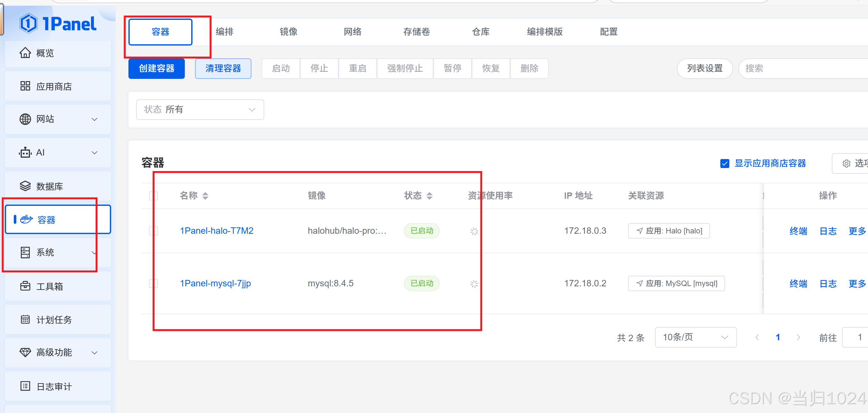
Task: Click the 重启 button
Action: [357, 69]
